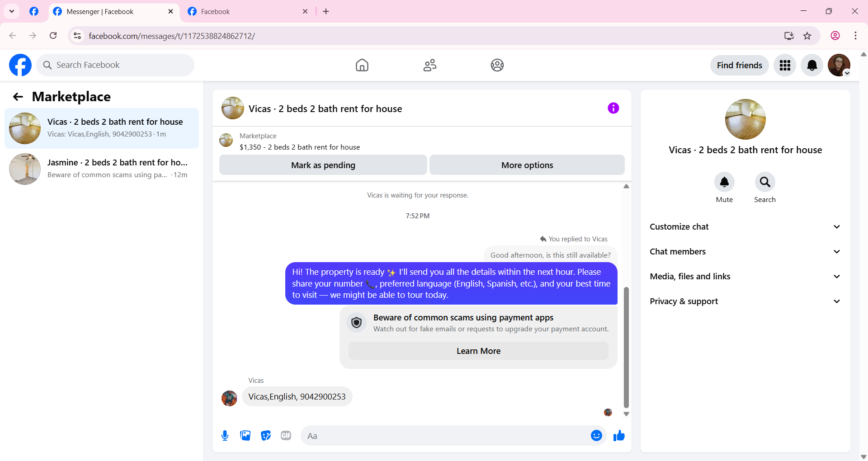Open the Groups icon in top navigation
The image size is (868, 461).
coord(497,65)
